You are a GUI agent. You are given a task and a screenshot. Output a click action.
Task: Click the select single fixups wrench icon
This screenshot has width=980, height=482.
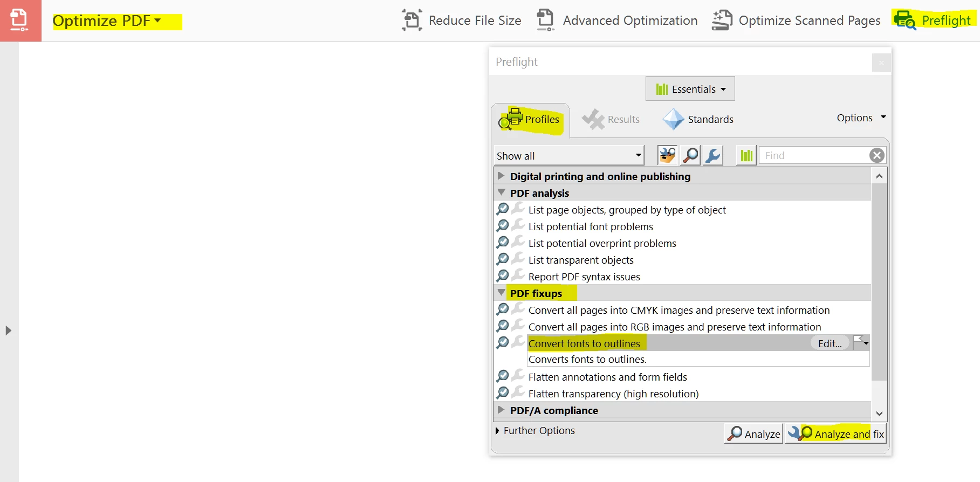[713, 155]
